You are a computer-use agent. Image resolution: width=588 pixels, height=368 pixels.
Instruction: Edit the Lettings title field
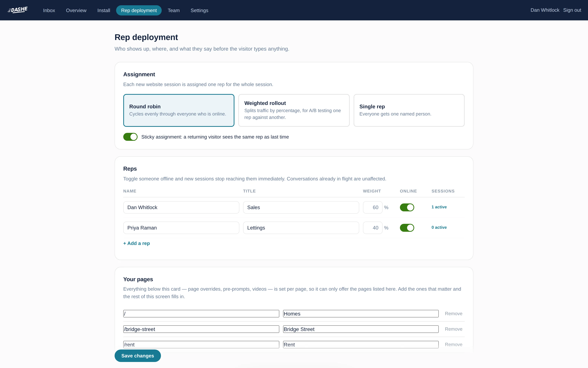click(x=301, y=228)
